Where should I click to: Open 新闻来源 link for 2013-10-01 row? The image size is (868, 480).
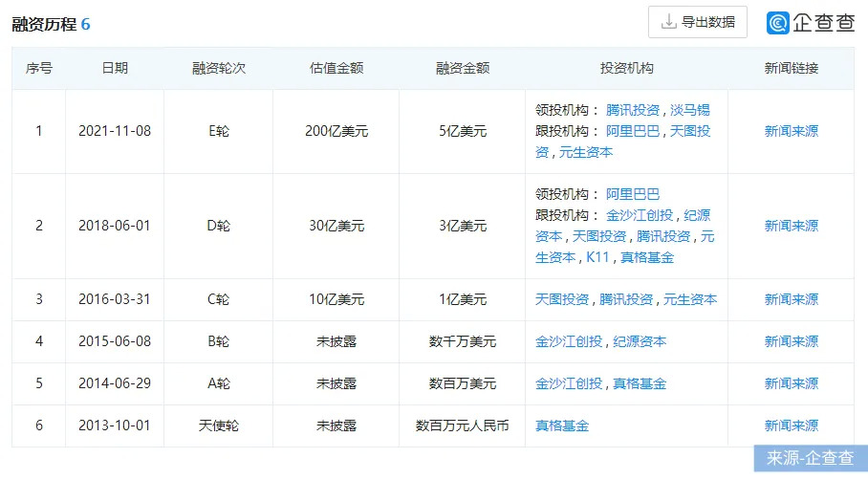(x=792, y=425)
